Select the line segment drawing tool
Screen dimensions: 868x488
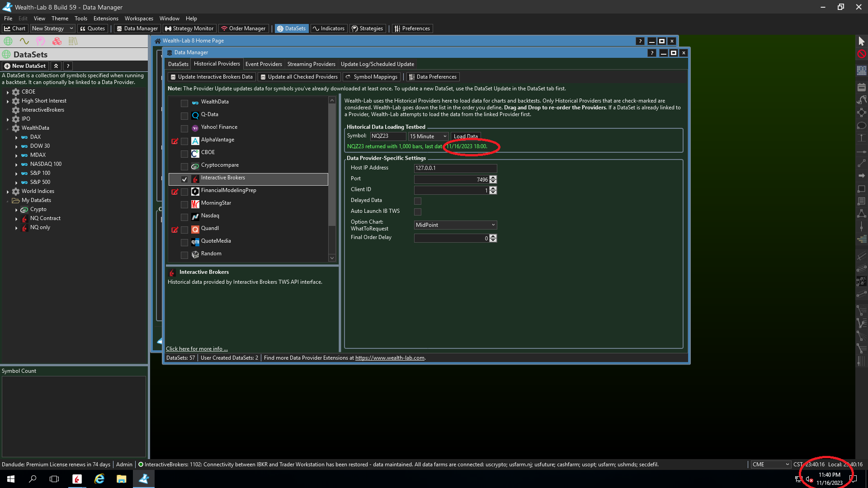[862, 163]
